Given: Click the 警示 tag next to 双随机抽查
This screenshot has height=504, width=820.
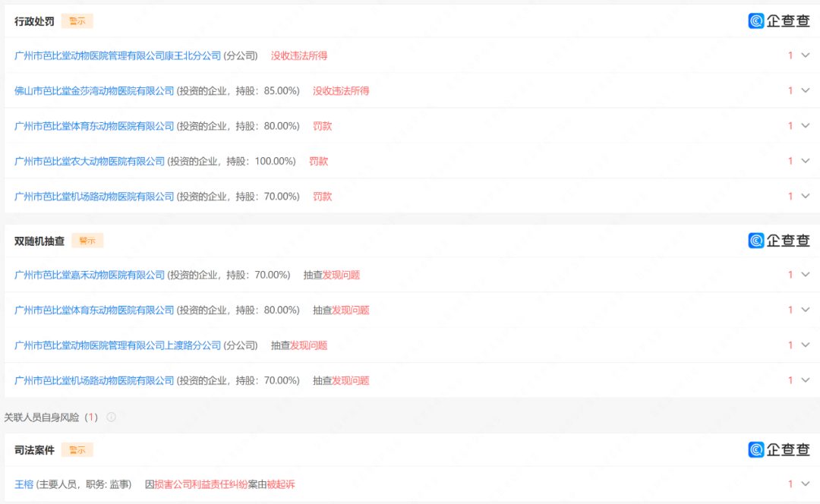Looking at the screenshot, I should pyautogui.click(x=87, y=241).
